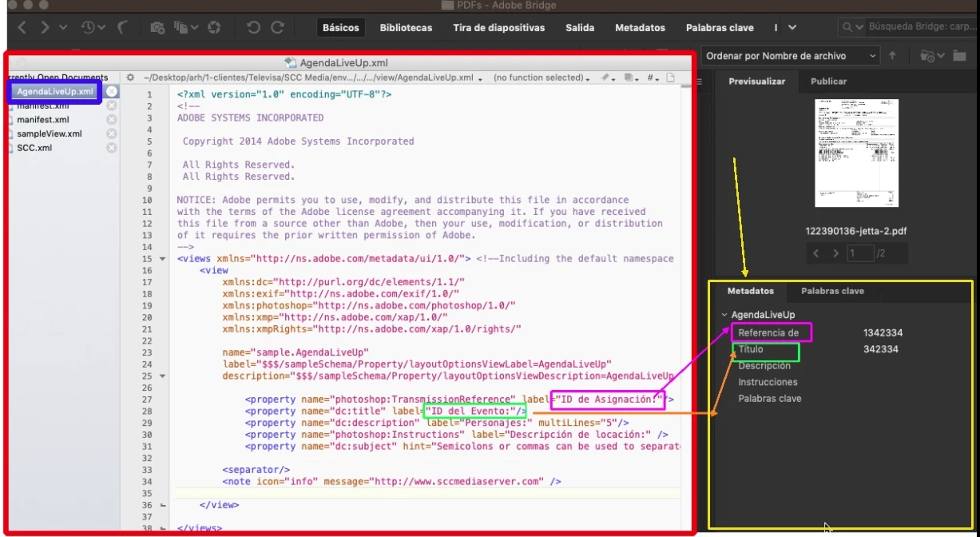This screenshot has width=980, height=537.
Task: Open the Ordenar por Nombre de archivo dropdown
Action: 789,56
